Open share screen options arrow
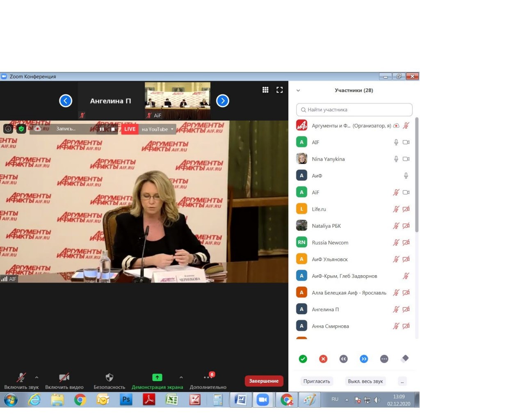 (x=181, y=377)
